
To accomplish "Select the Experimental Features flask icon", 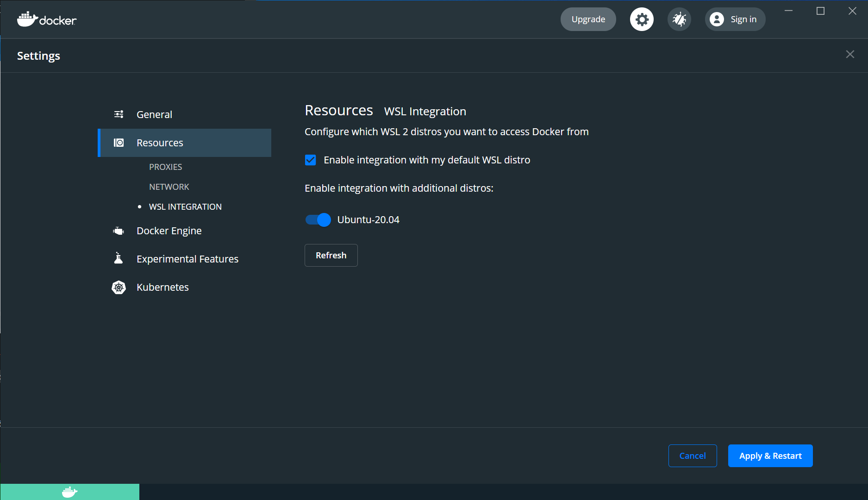I will 118,258.
